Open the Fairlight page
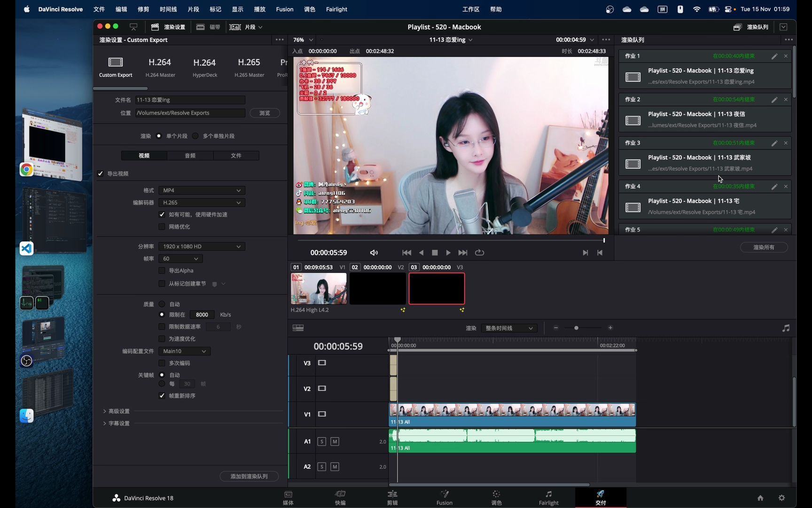812x508 pixels. pos(548,497)
